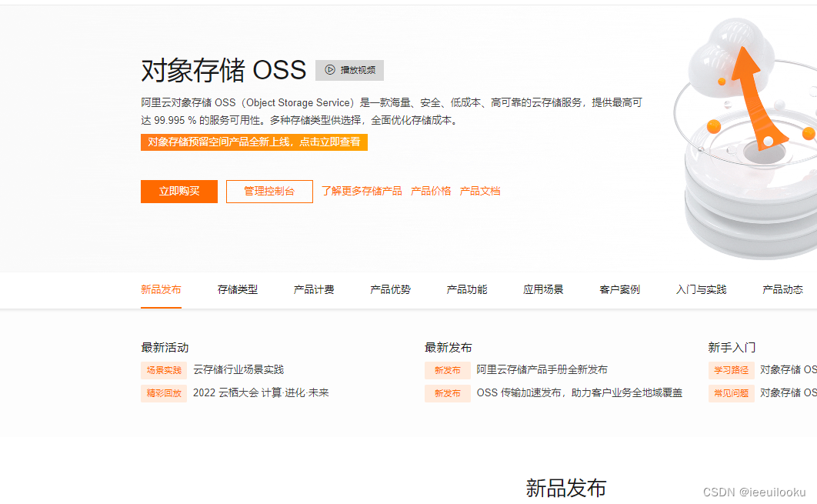Click the 新发布 tag beside OSS 传输加速

coord(448,393)
